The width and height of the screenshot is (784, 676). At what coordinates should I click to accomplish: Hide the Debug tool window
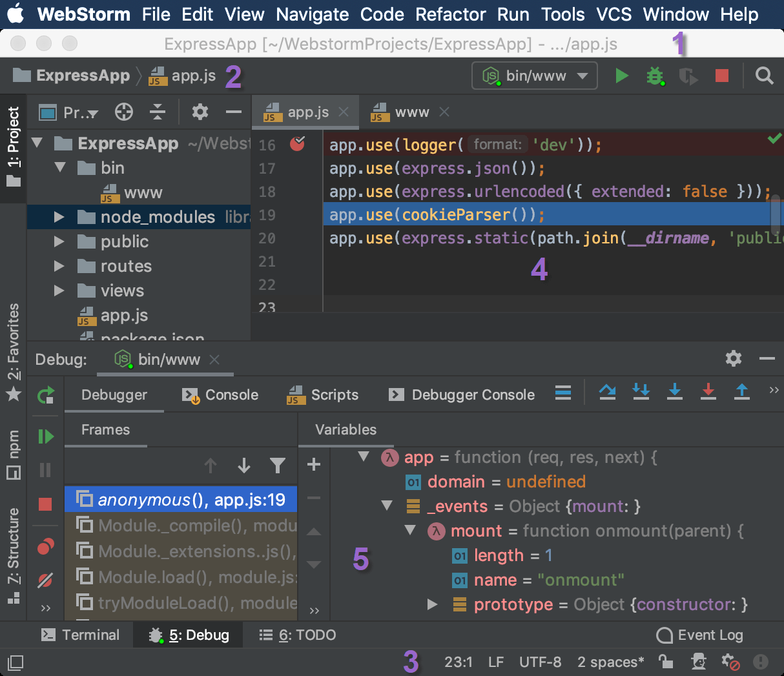coord(767,358)
